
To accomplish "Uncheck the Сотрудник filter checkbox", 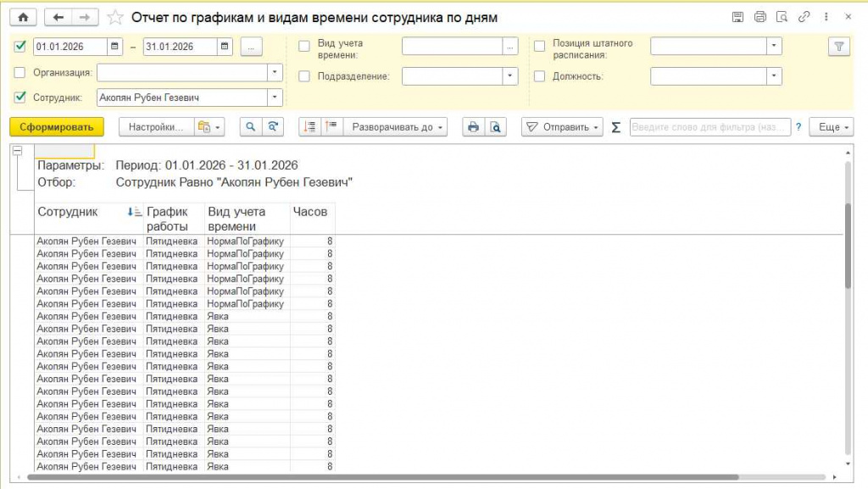I will (20, 97).
